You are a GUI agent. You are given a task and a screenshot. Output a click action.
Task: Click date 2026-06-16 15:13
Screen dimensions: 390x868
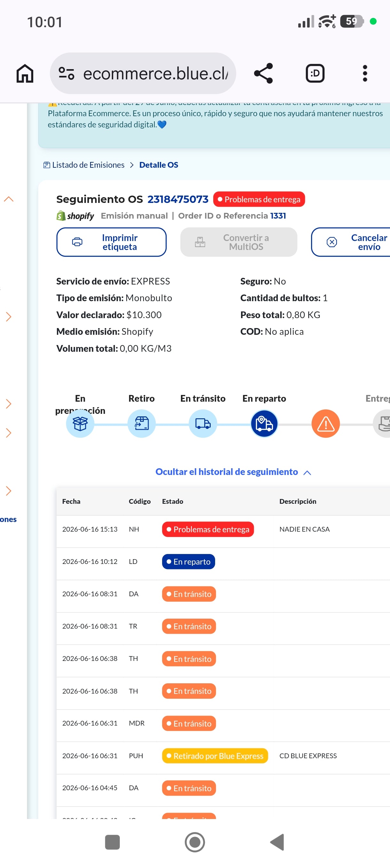click(90, 529)
